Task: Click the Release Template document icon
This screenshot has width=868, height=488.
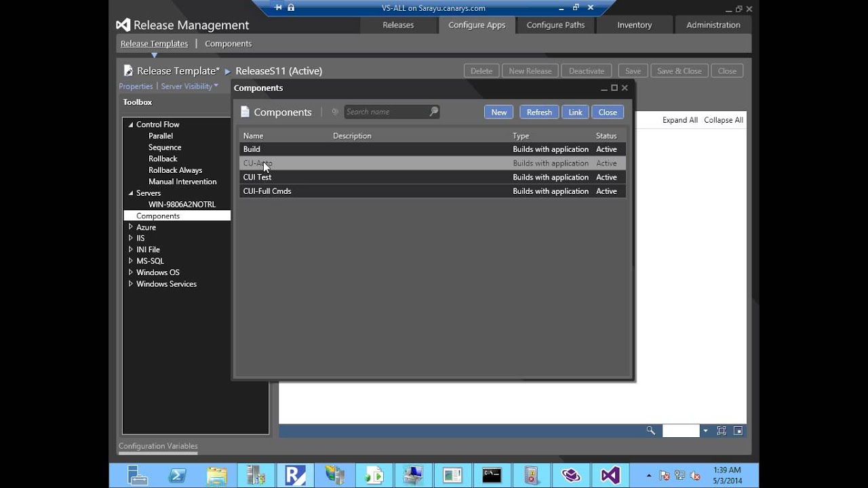Action: click(x=128, y=70)
